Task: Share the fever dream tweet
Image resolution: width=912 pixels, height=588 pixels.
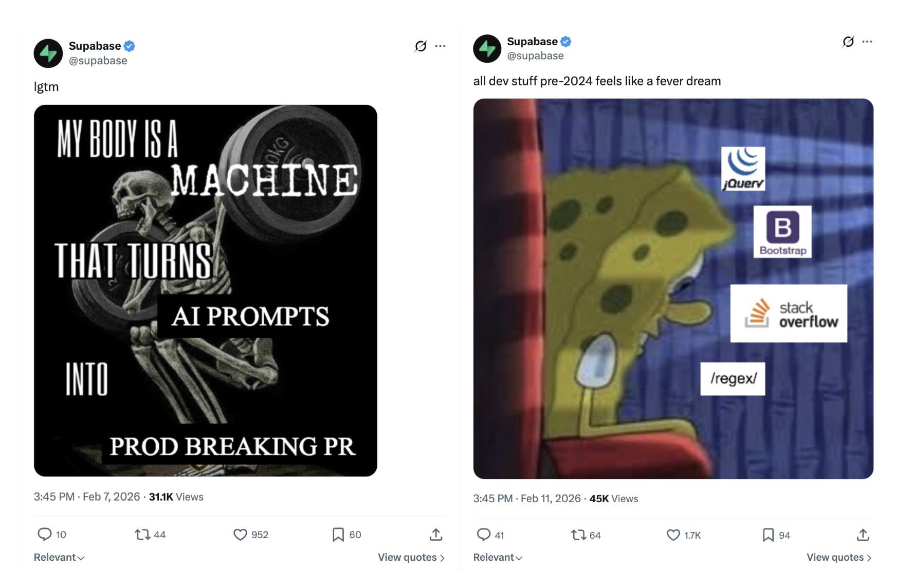Action: pos(863,535)
